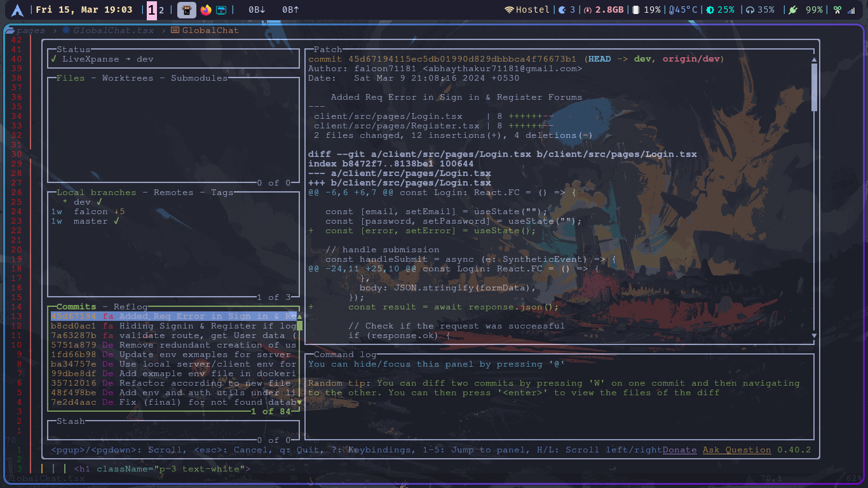The image size is (868, 488).
Task: Select commit 7e2d4aac Fix (final) for not found
Action: 173,402
